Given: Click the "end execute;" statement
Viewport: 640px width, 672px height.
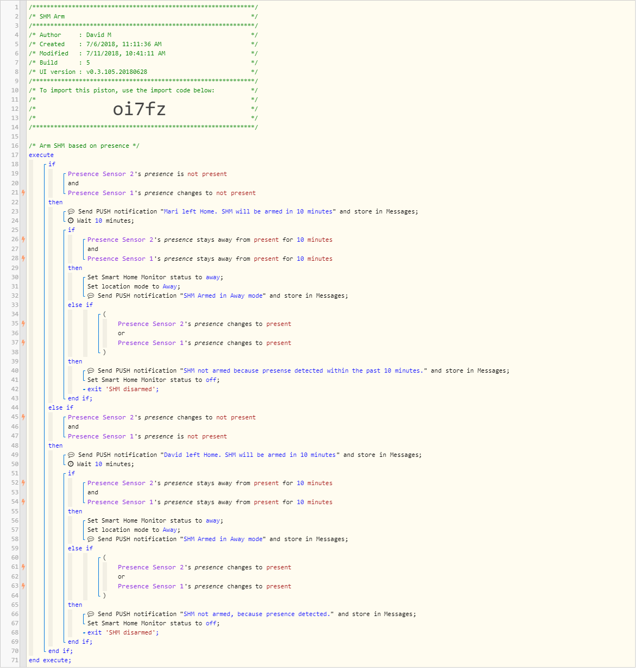Looking at the screenshot, I should click(x=50, y=661).
